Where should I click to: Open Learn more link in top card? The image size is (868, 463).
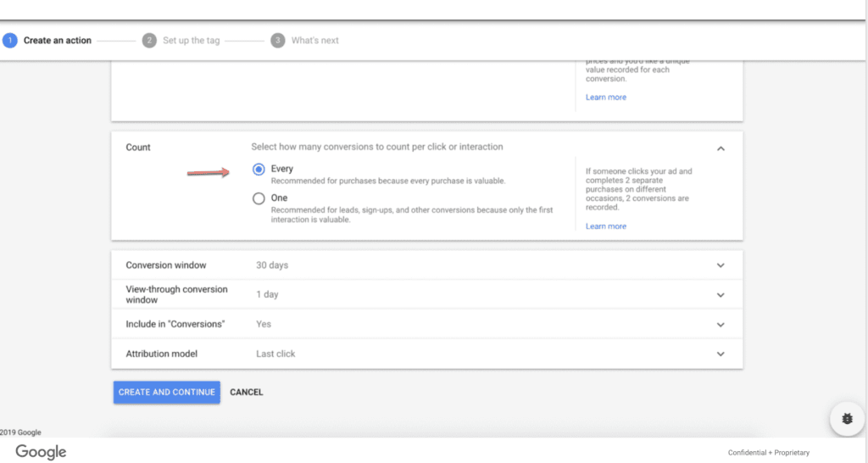pyautogui.click(x=605, y=98)
